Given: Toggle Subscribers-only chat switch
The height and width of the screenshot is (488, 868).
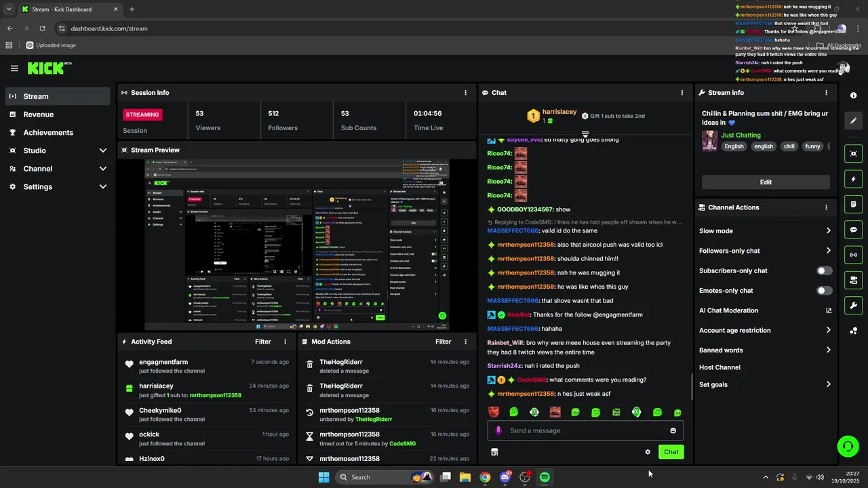Looking at the screenshot, I should click(x=824, y=270).
